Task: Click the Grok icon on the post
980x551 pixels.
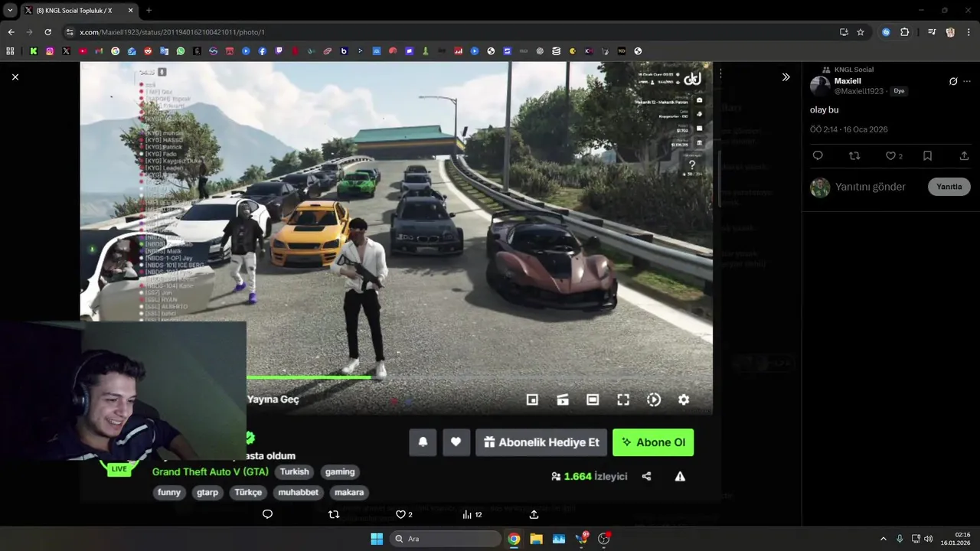Action: pos(953,81)
